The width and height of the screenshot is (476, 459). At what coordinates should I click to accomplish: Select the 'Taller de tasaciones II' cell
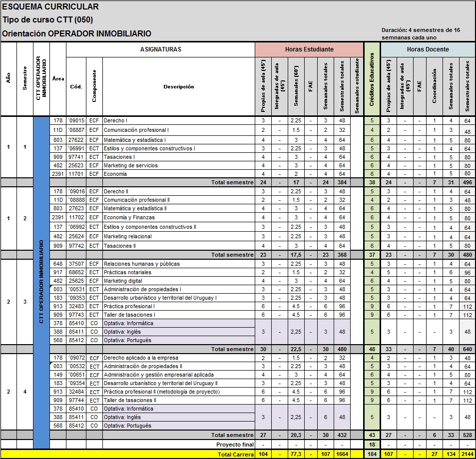click(178, 401)
